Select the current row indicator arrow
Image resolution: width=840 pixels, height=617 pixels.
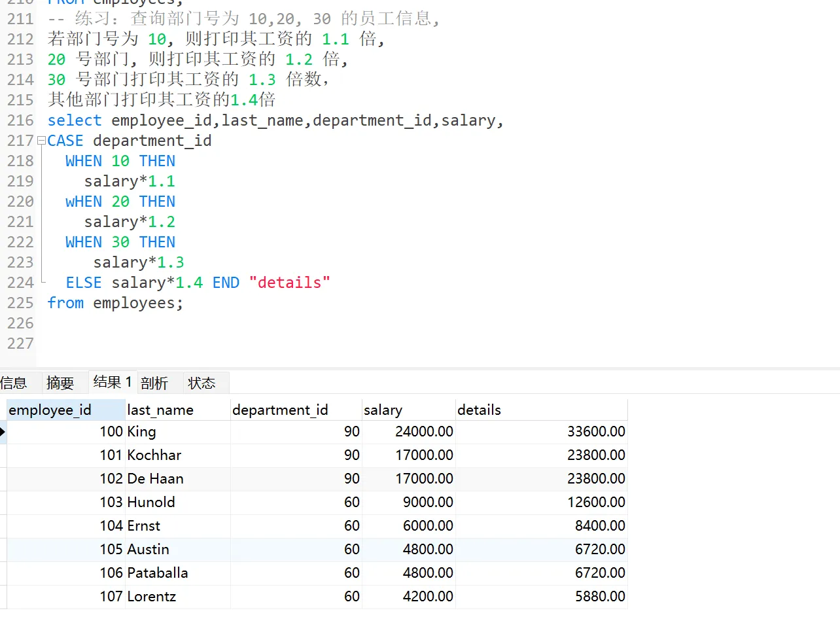click(3, 432)
